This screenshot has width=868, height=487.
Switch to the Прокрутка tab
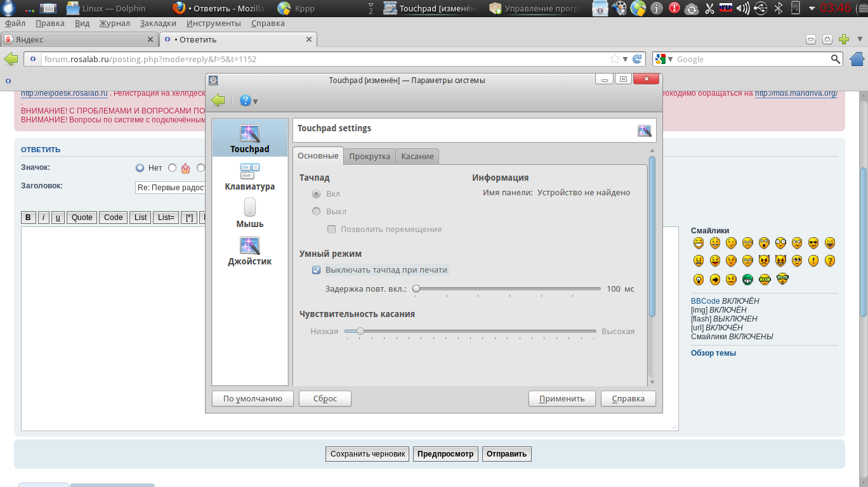tap(369, 156)
